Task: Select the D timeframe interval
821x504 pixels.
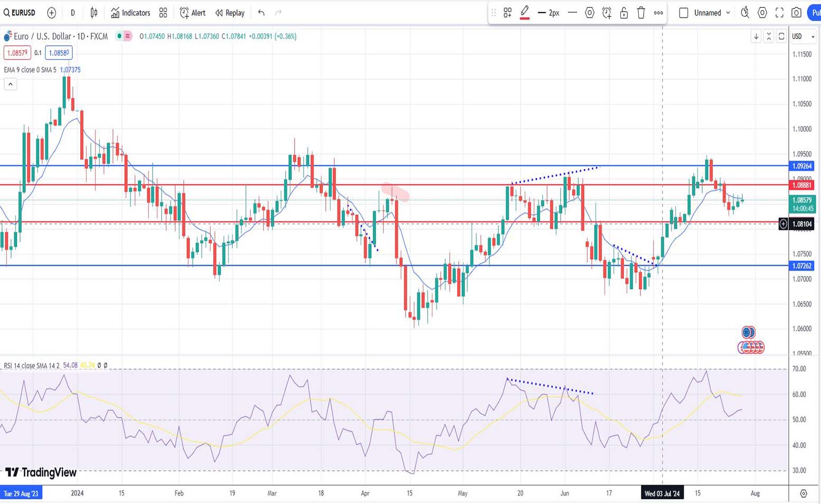Action: pos(73,13)
